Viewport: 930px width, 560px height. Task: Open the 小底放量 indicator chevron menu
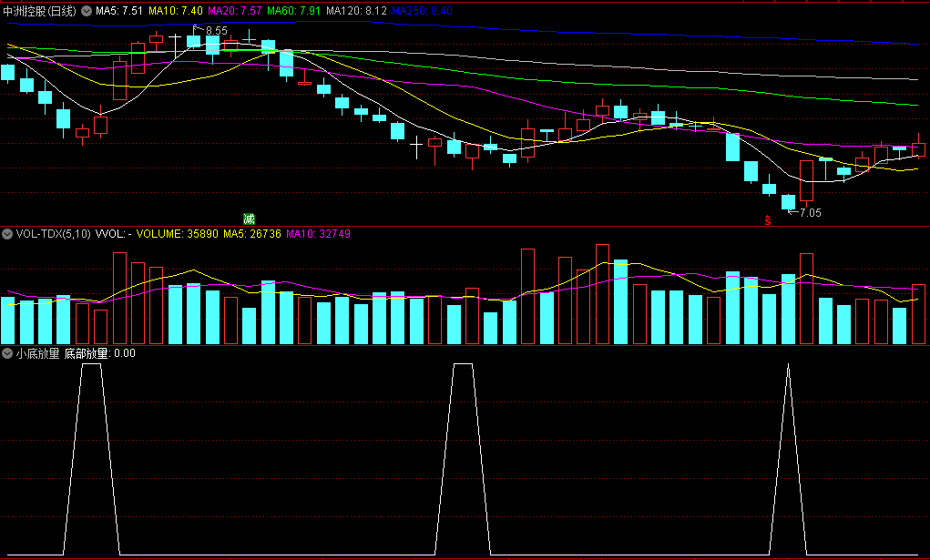(x=7, y=353)
